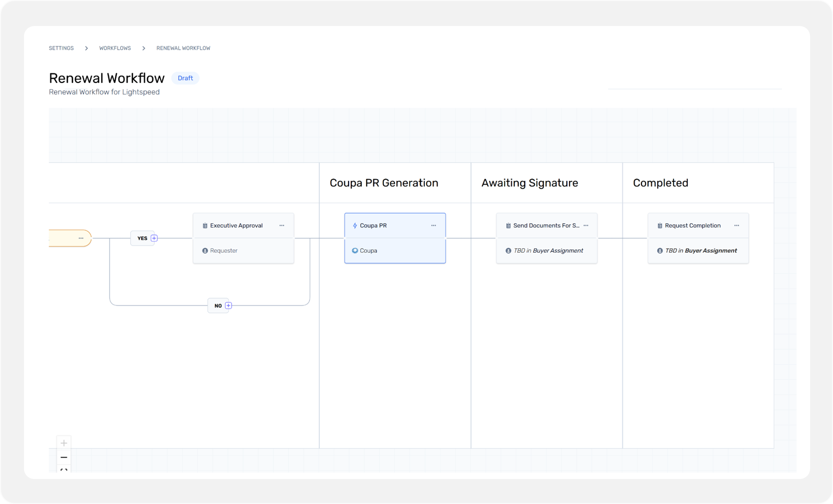Click the clipboard icon on Request Completion
Screen dimensions: 833x504
(660, 226)
